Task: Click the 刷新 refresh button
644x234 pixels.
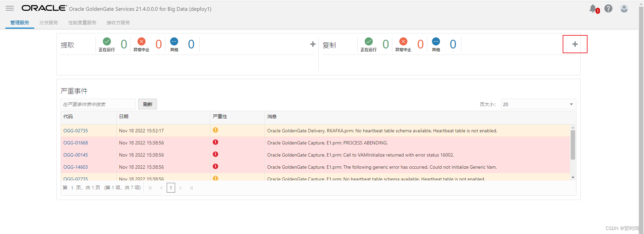Action: [148, 104]
